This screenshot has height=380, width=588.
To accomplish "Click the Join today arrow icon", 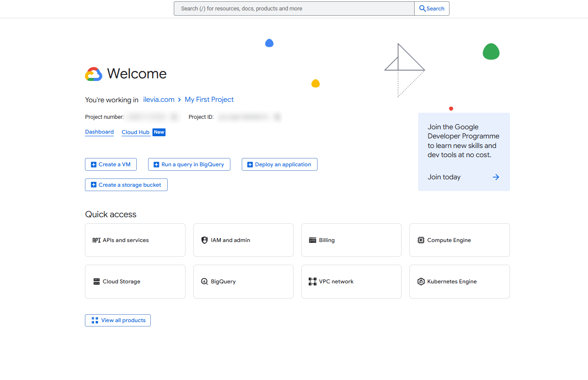I will pyautogui.click(x=496, y=177).
